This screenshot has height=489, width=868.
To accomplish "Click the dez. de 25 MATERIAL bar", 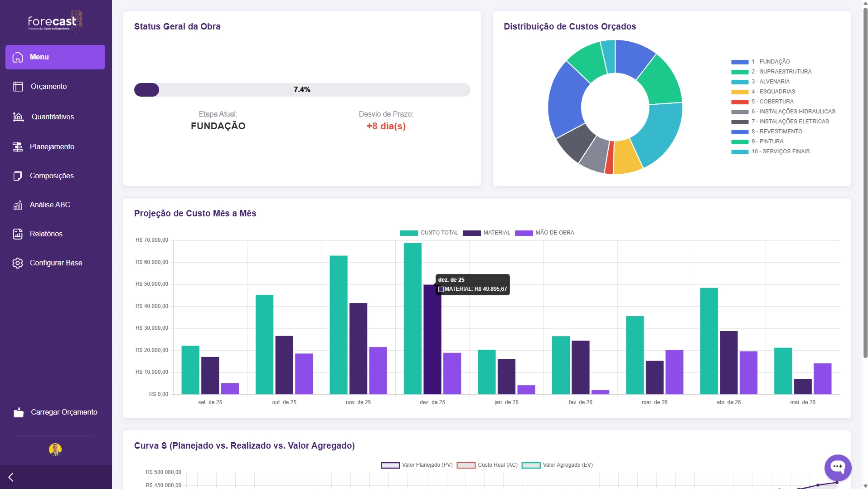I will point(432,339).
